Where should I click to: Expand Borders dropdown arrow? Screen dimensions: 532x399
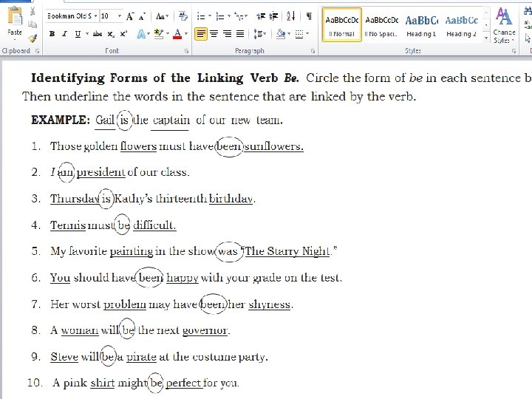(307, 33)
